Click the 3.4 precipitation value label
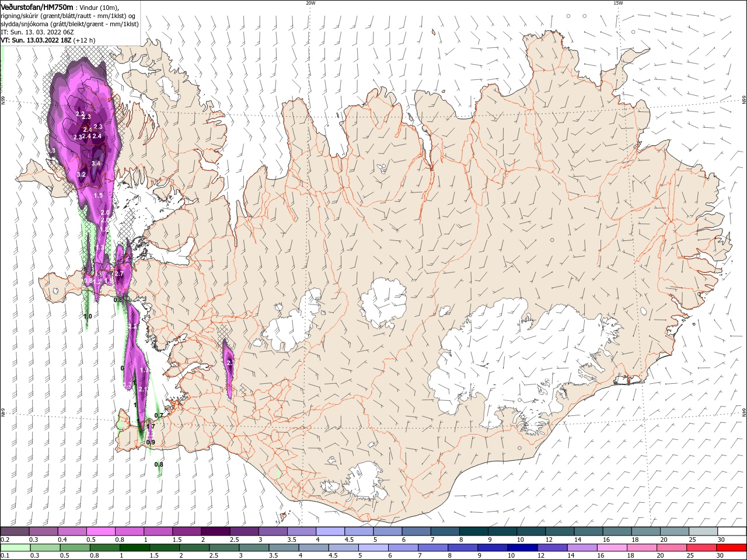The height and width of the screenshot is (560, 747). pos(96,163)
